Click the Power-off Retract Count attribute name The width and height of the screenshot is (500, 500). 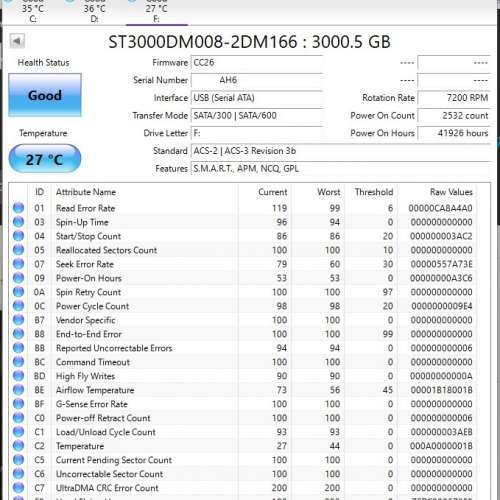[x=103, y=418]
